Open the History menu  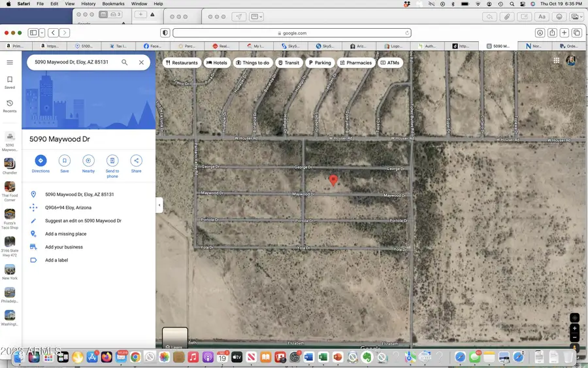pos(88,4)
